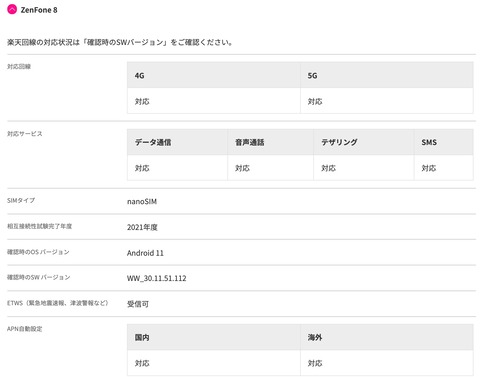Select the WW_30.11.51.112 version value

[157, 278]
